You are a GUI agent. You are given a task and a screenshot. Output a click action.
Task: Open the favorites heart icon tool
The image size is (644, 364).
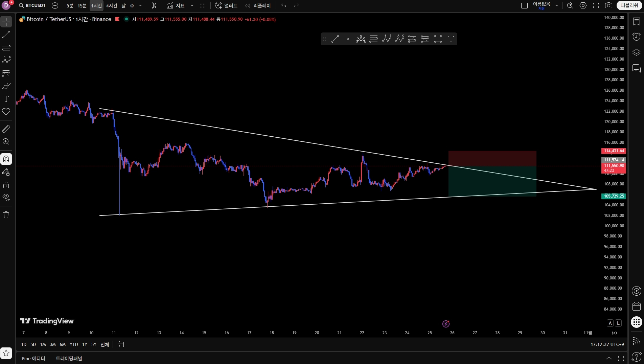(6, 112)
